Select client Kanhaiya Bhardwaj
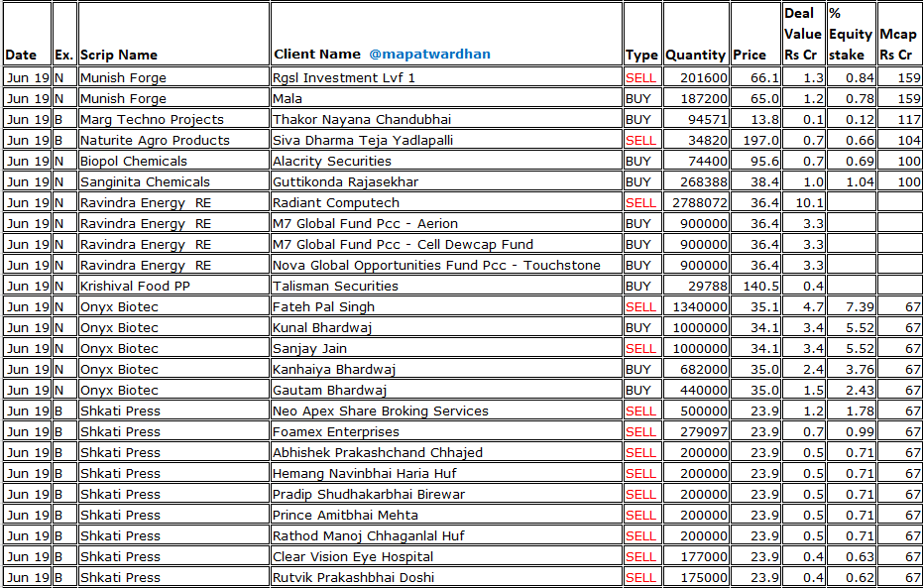This screenshot has height=588, width=924. pos(333,370)
